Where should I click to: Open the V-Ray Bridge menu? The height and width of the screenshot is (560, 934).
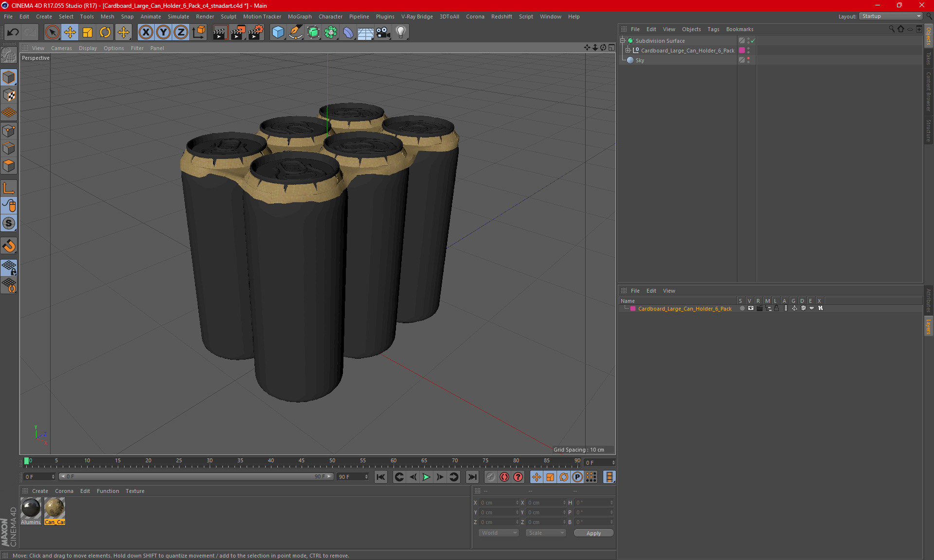[417, 17]
